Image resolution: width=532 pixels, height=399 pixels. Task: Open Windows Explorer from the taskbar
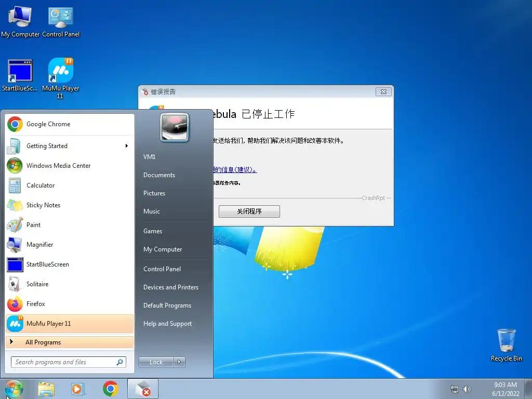pyautogui.click(x=46, y=389)
